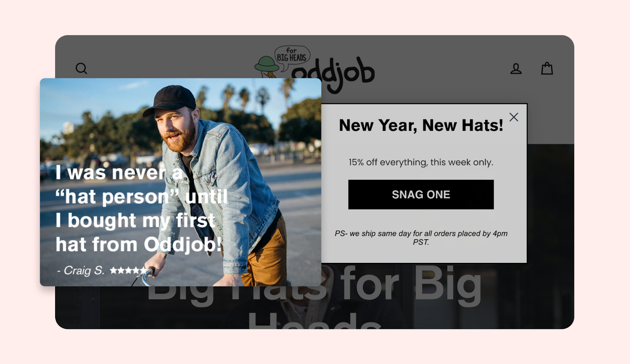The image size is (630, 364).
Task: Click the five-star rating by Craig S.
Action: [x=128, y=270]
